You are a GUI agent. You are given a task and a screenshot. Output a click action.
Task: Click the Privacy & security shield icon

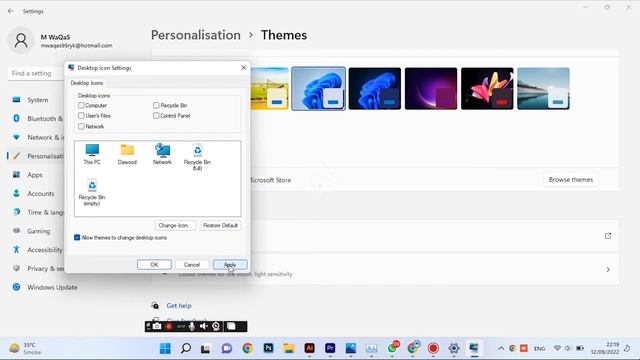(16, 268)
